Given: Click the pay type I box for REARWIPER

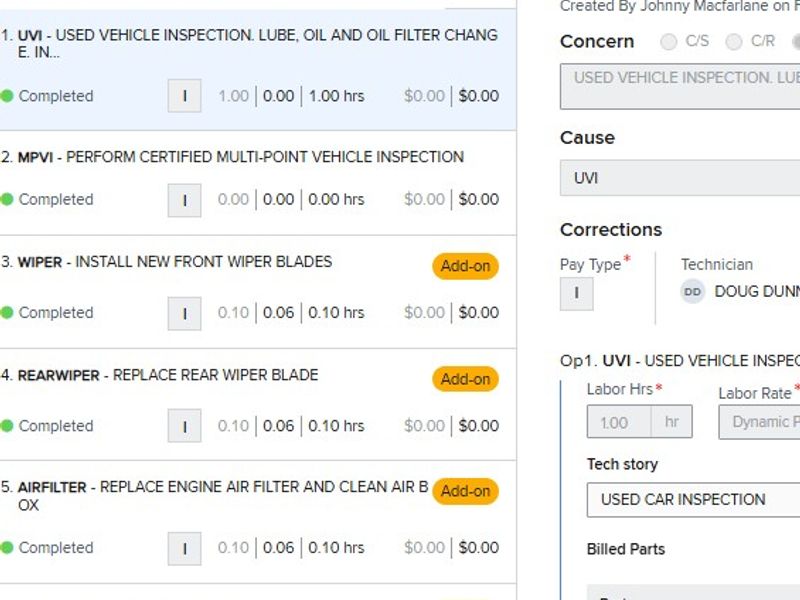Looking at the screenshot, I should [184, 426].
